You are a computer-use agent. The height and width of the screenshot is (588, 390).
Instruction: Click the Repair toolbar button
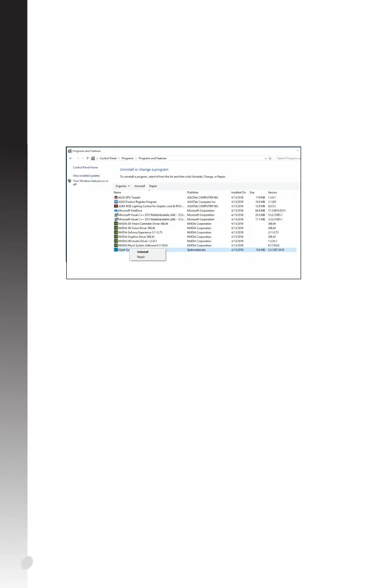coord(153,186)
